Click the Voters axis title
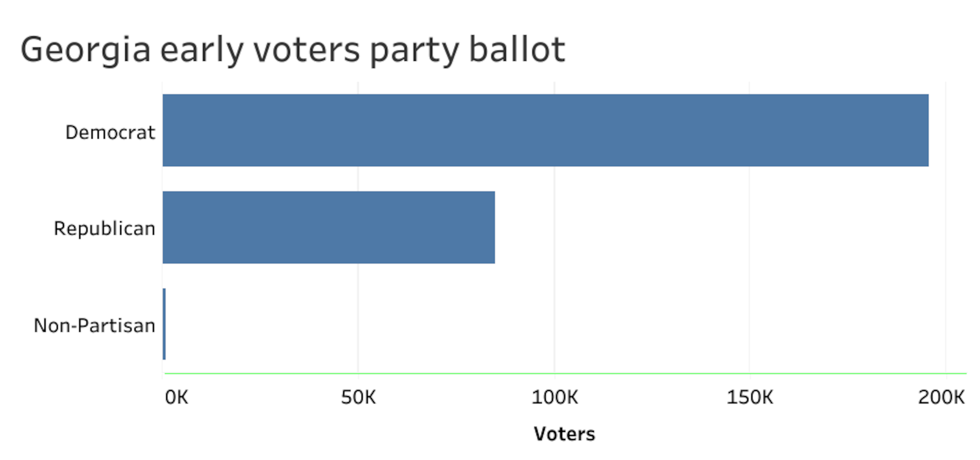Screen dimensions: 980x460 [x=564, y=434]
